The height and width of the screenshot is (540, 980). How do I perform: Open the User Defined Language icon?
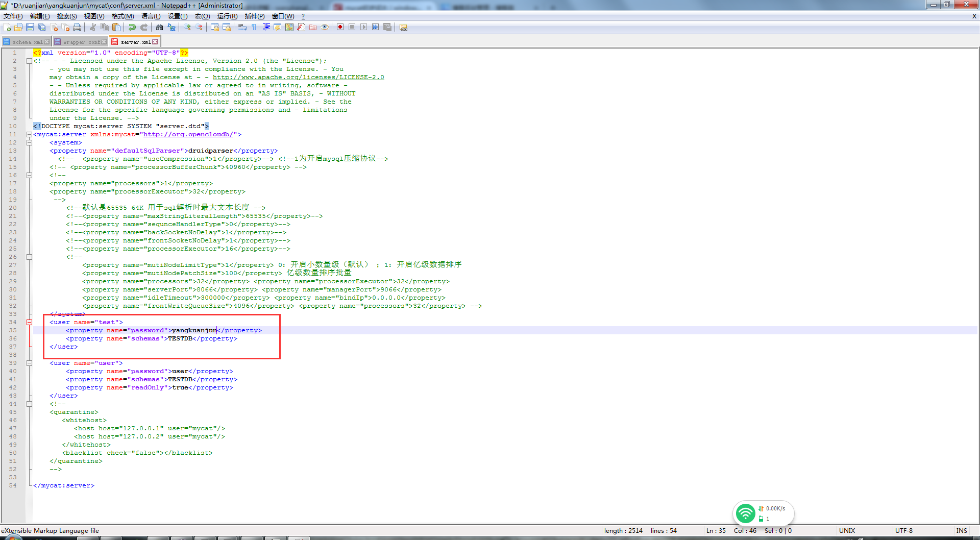coord(278,27)
